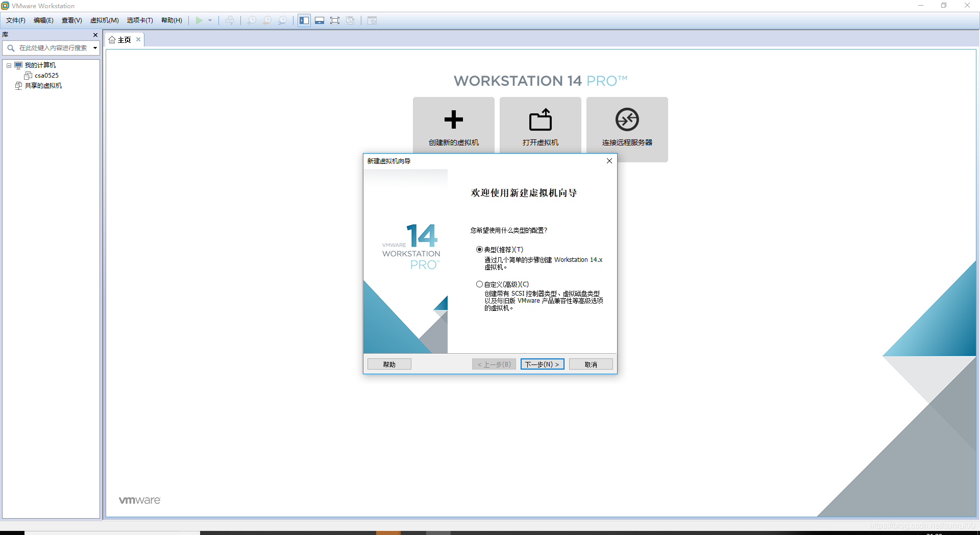Click the 取消 button in the wizard
The image size is (980, 535).
click(x=591, y=364)
